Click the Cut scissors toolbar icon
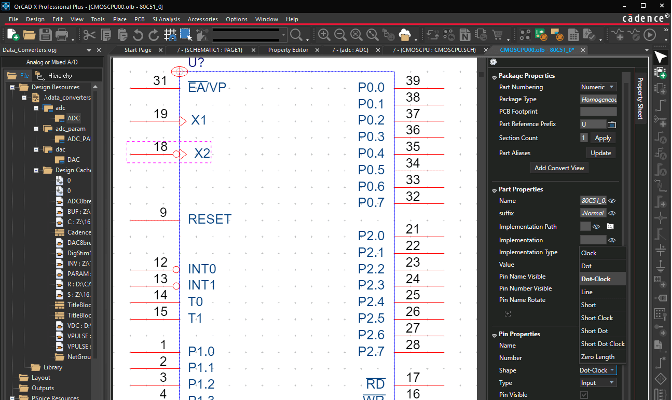This screenshot has width=672, height=400. click(89, 35)
